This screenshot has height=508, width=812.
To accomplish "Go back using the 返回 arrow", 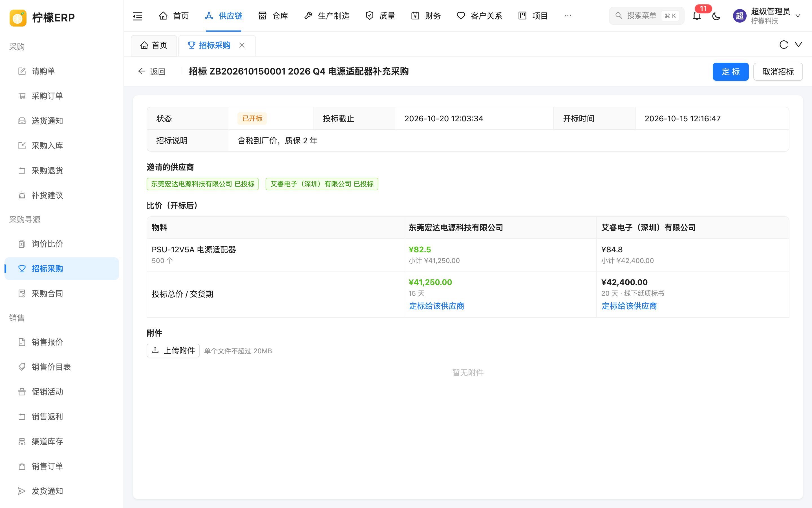I will pyautogui.click(x=152, y=72).
